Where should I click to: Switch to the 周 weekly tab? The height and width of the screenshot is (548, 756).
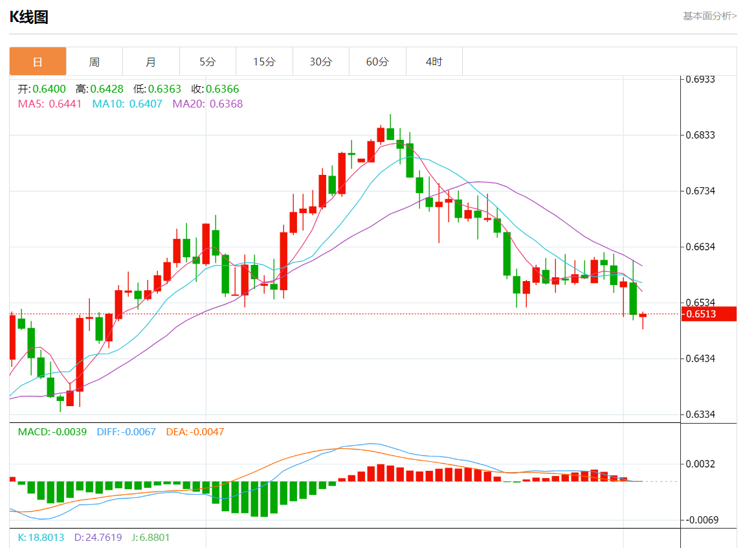point(94,62)
